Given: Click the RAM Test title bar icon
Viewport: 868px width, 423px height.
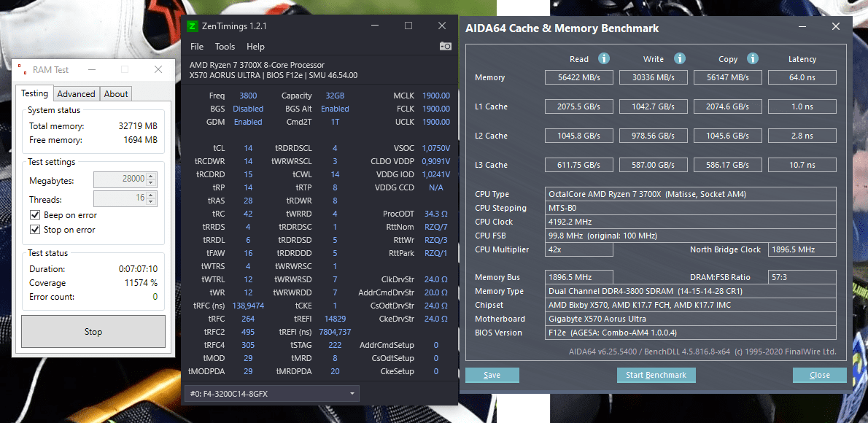Looking at the screenshot, I should click(x=22, y=69).
